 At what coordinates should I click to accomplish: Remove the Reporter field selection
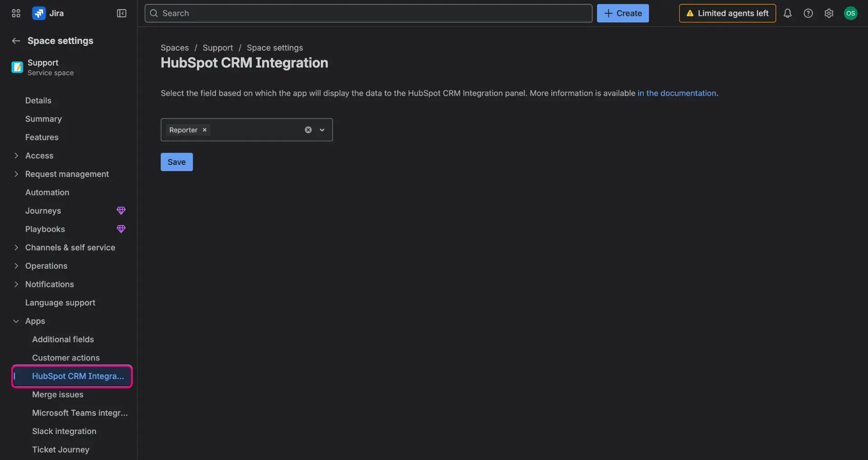tap(204, 130)
